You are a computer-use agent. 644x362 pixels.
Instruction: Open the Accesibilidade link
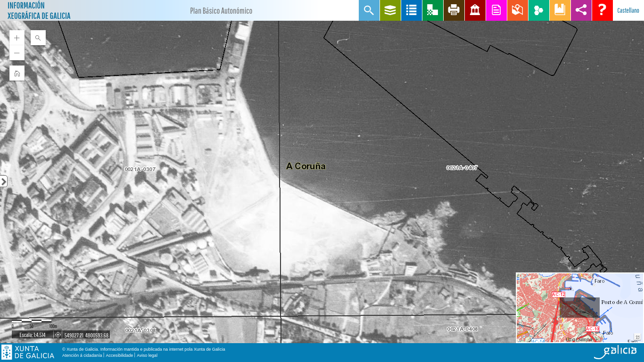[x=119, y=355]
